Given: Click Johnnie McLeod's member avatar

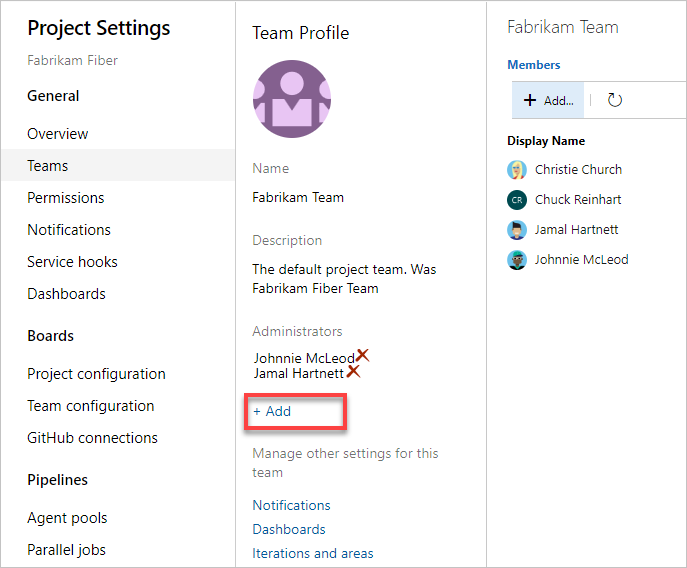Looking at the screenshot, I should tap(517, 260).
